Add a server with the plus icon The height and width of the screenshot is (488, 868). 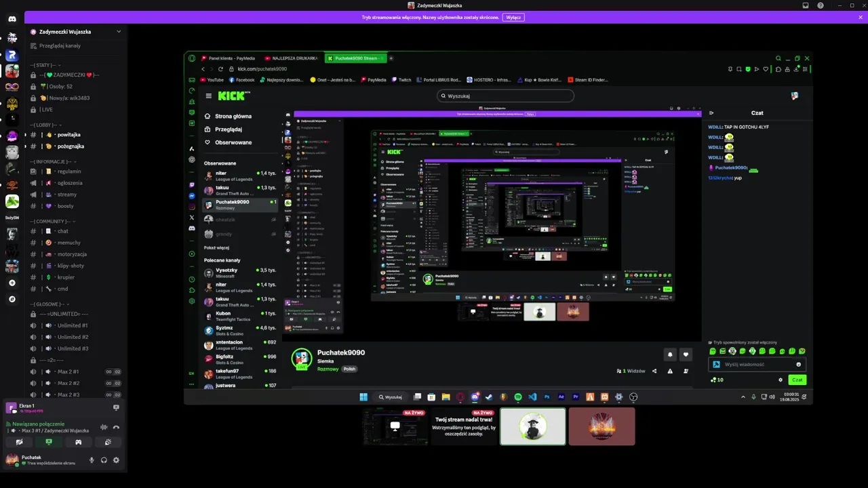coord(12,283)
